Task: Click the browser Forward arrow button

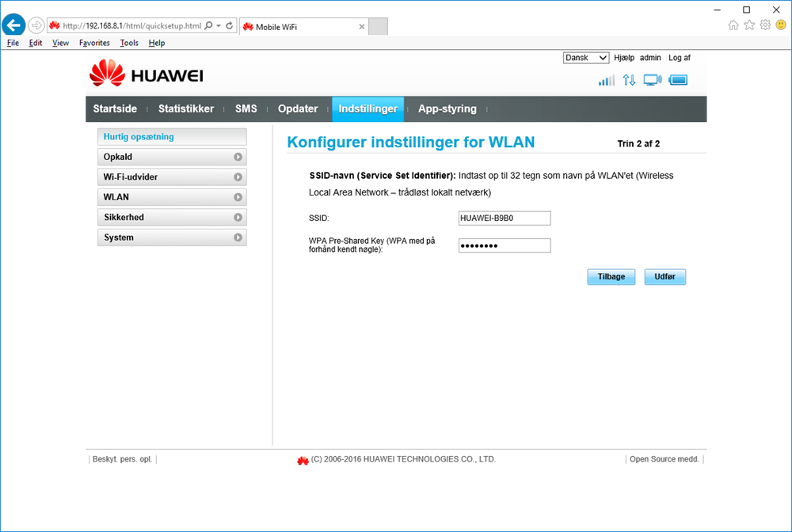Action: [x=36, y=25]
